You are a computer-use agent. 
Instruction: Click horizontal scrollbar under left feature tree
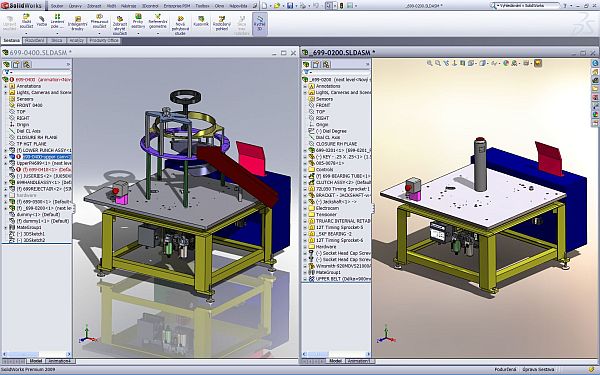37,354
